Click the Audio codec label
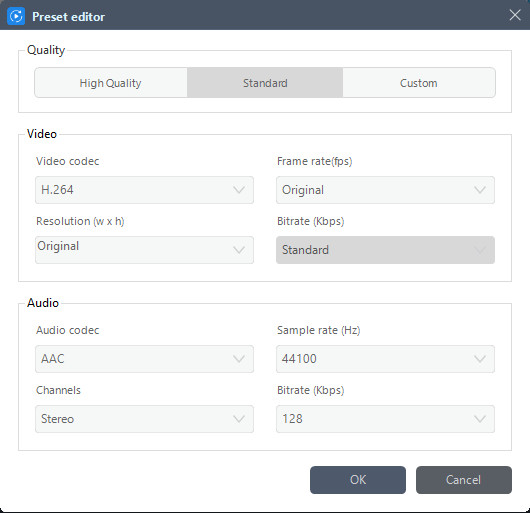 pyautogui.click(x=68, y=330)
